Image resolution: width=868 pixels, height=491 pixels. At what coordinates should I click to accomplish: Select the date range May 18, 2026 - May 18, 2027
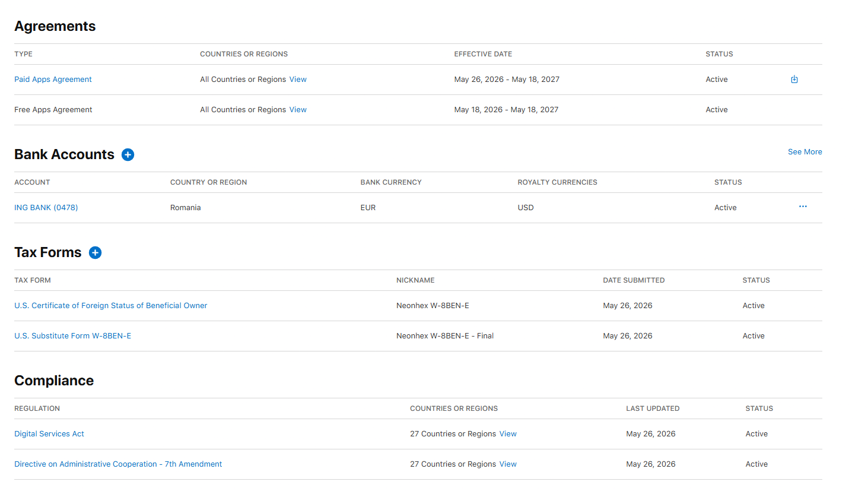(x=506, y=110)
